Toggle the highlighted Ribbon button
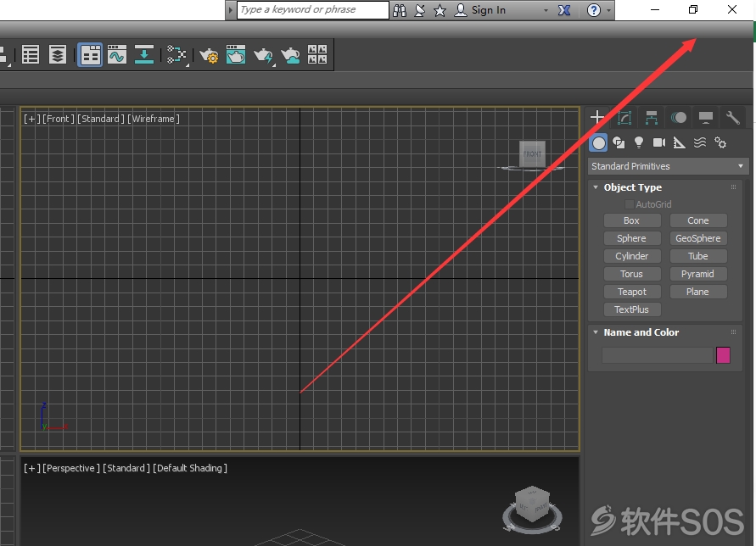Image resolution: width=756 pixels, height=546 pixels. point(90,55)
